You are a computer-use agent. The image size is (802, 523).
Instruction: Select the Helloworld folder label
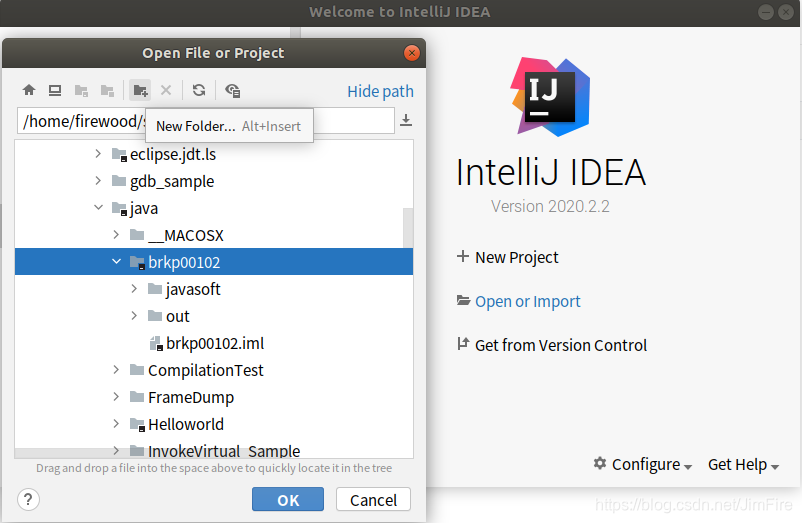[186, 424]
